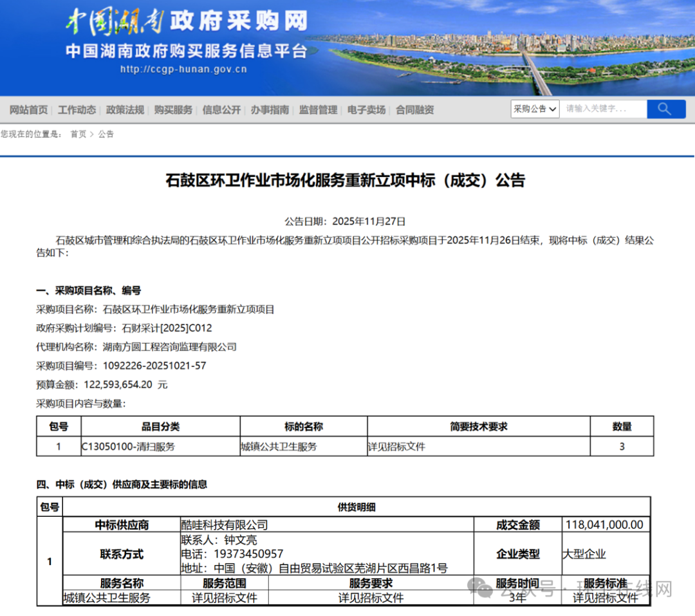The width and height of the screenshot is (695, 616).
Task: Open the 办事指南 menu item
Action: tap(270, 110)
